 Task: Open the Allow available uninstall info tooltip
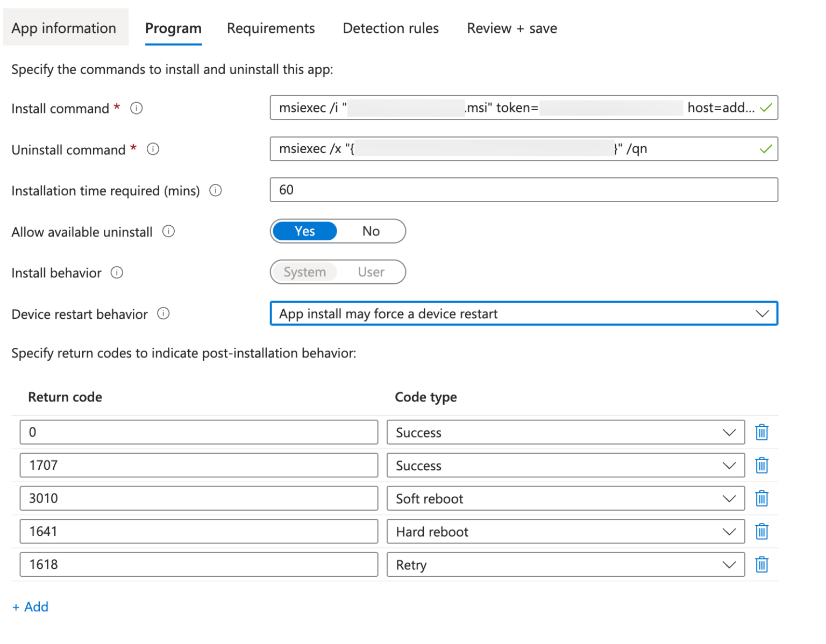pos(168,231)
